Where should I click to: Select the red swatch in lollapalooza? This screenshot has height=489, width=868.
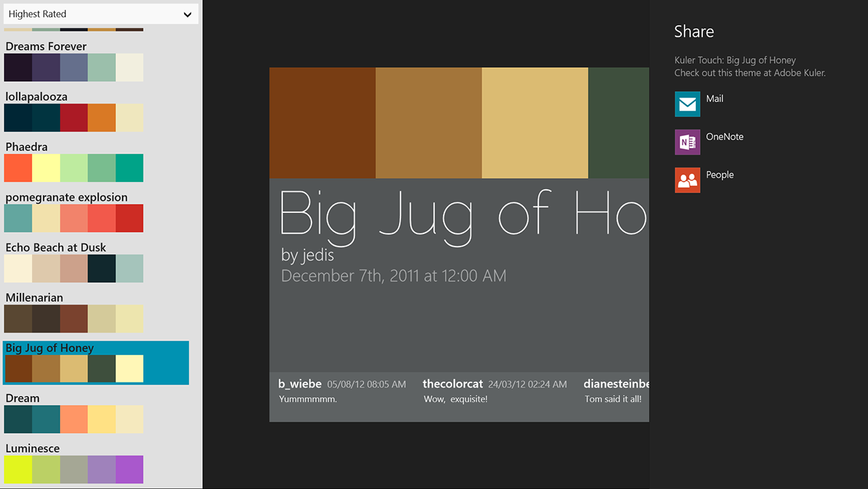pos(73,117)
